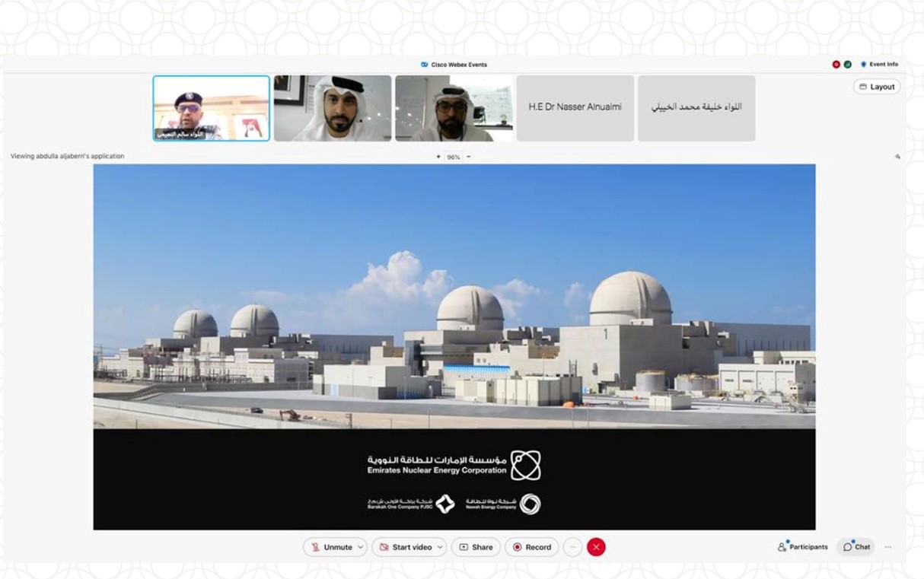Click the Unmute microphone button
This screenshot has width=924, height=579.
tap(331, 547)
